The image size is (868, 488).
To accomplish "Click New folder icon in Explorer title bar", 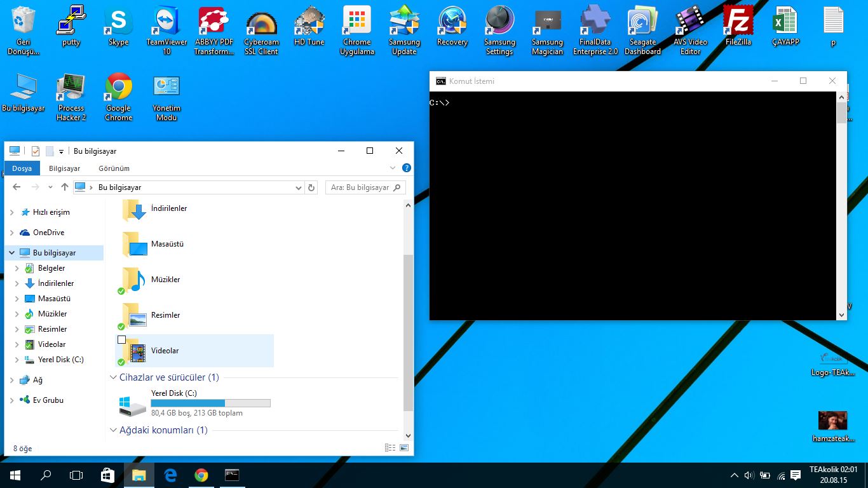I will pos(50,151).
